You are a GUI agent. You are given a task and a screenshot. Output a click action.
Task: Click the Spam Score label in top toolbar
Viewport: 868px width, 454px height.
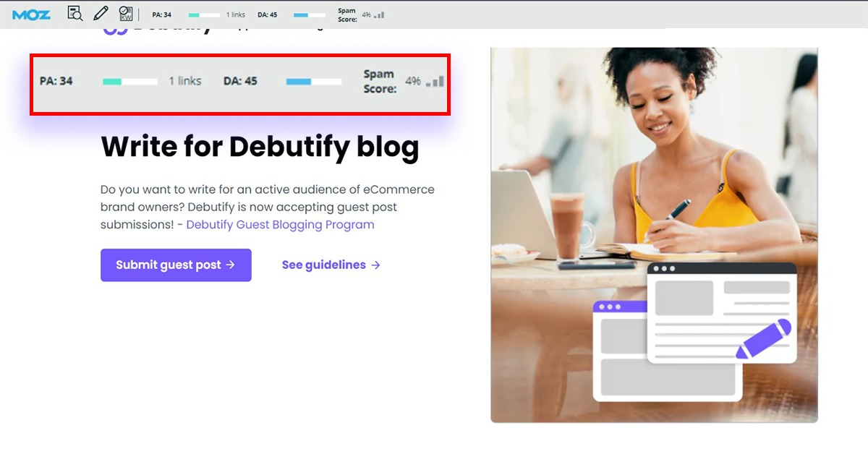point(347,15)
